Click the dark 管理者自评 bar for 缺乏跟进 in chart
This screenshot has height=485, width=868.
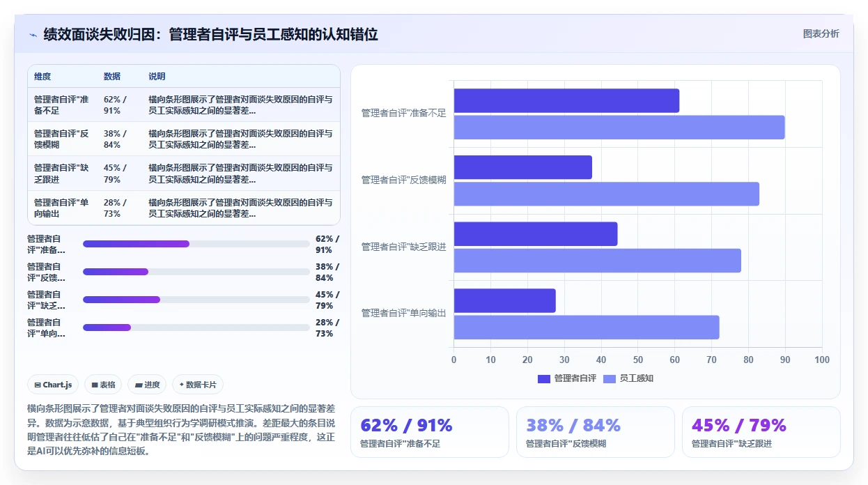click(536, 234)
